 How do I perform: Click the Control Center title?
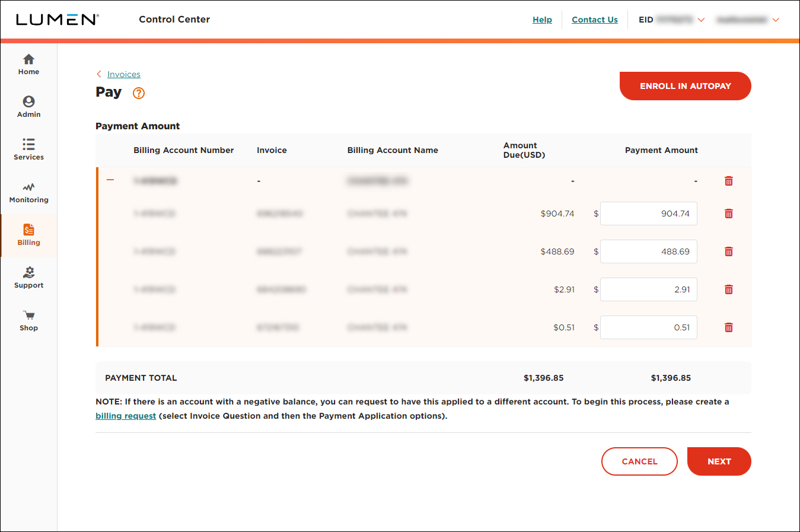[174, 20]
